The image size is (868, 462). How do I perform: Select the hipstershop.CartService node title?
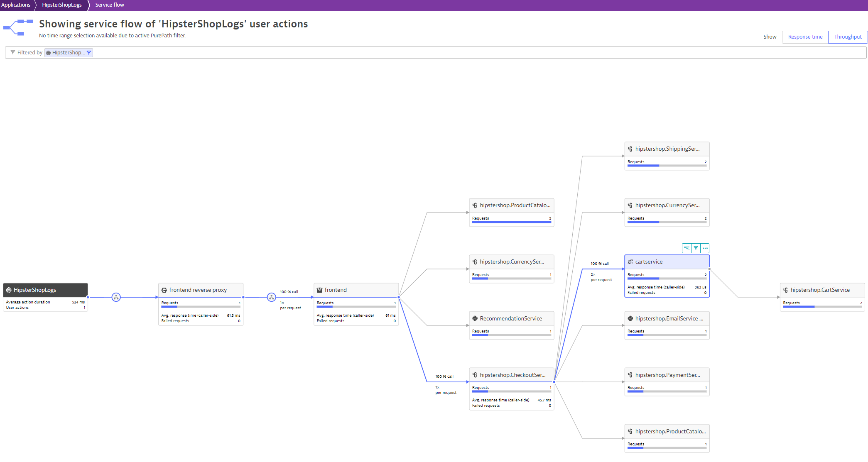pos(820,290)
